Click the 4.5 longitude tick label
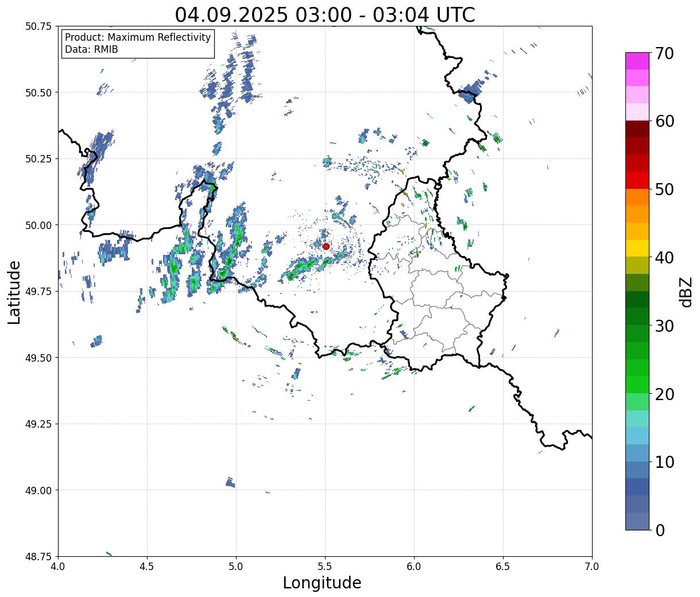This screenshot has height=597, width=700. pyautogui.click(x=147, y=567)
